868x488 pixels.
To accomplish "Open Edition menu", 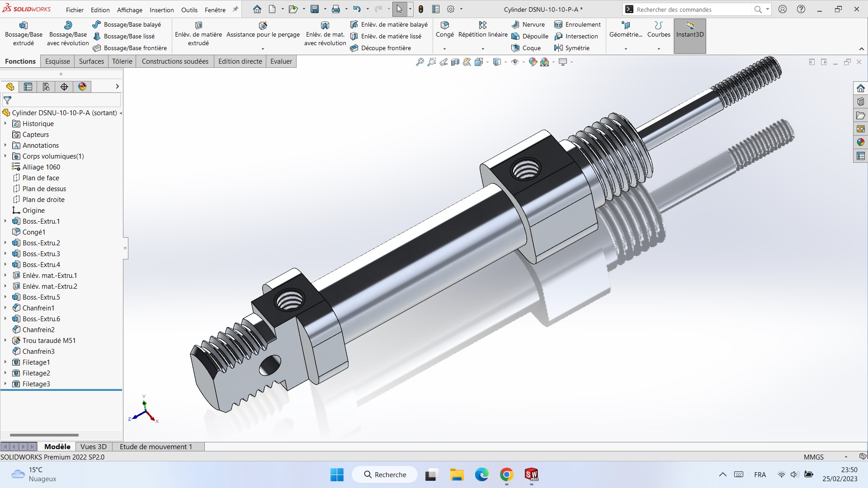I will click(x=100, y=9).
